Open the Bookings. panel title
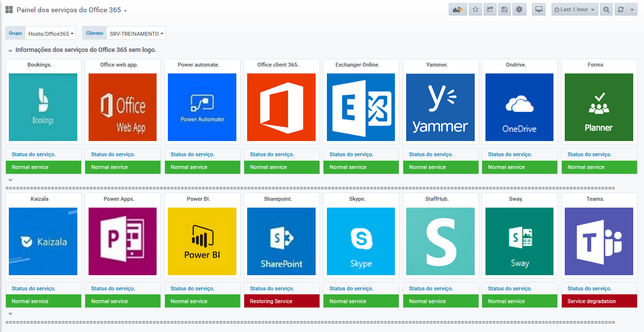644x332 pixels. pyautogui.click(x=40, y=65)
